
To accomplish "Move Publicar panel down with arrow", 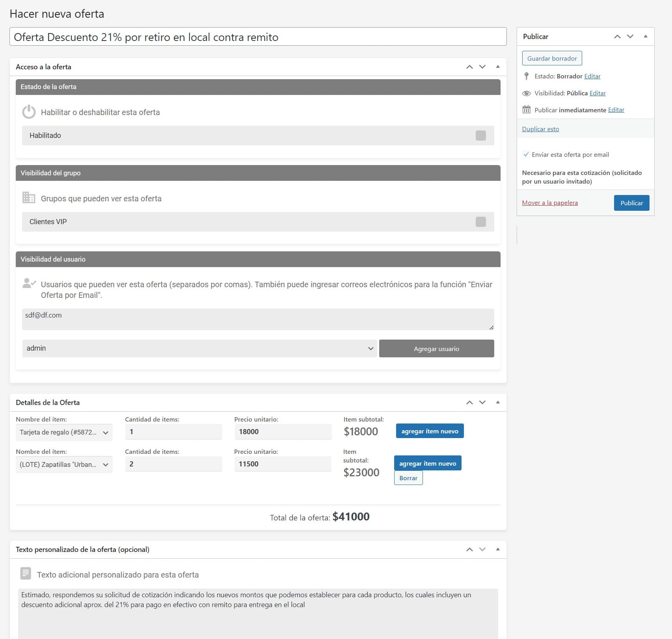I will (630, 36).
